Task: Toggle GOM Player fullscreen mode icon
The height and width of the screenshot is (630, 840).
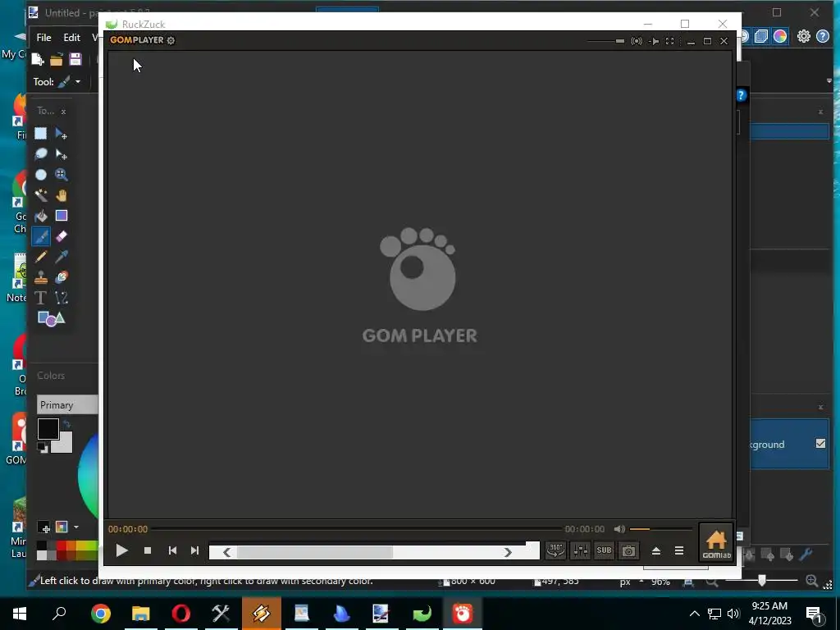Action: (669, 41)
